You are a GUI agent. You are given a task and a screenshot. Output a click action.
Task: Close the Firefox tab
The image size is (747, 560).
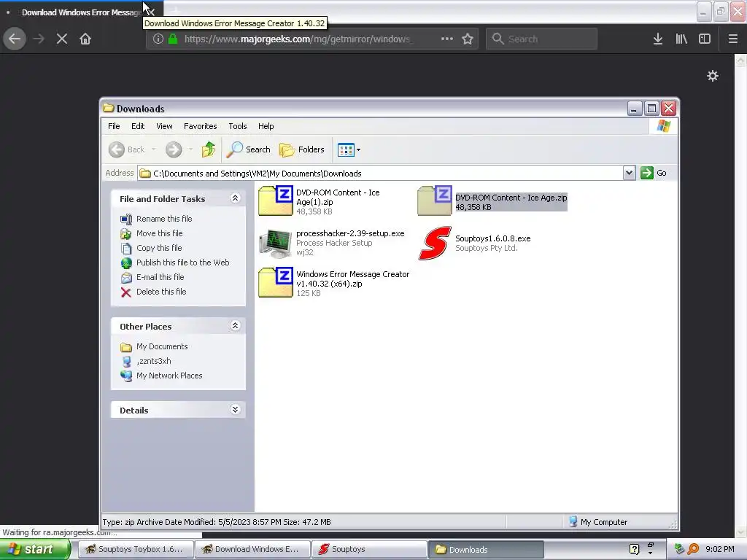tap(151, 12)
